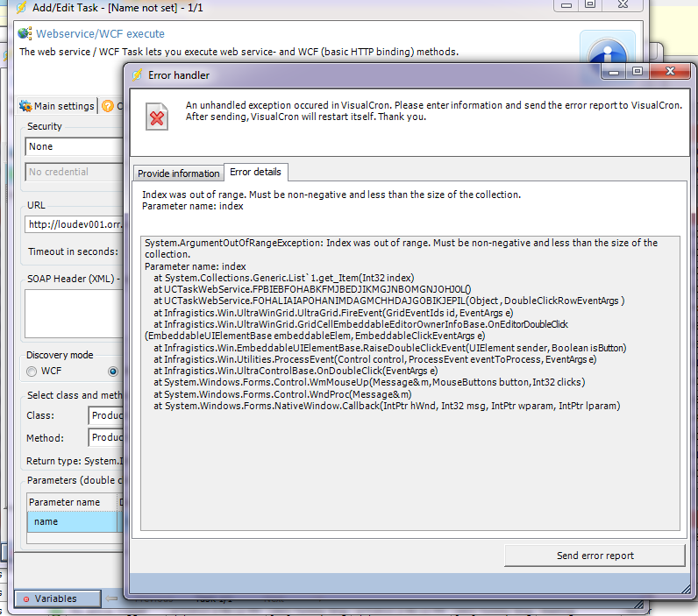Screen dimensions: 698x616
Task: Close the Error handler dialog
Action: (x=672, y=72)
